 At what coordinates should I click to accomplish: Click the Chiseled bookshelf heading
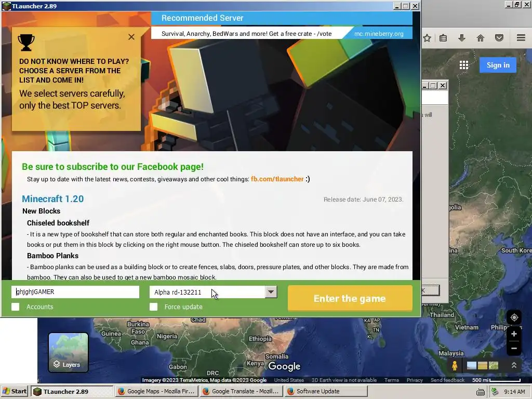(x=58, y=223)
